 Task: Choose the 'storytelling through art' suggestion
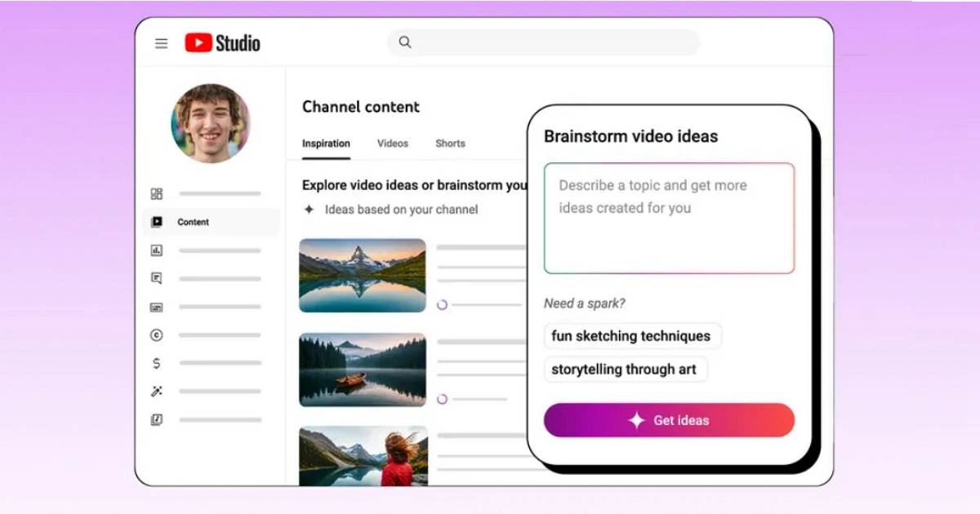tap(625, 370)
